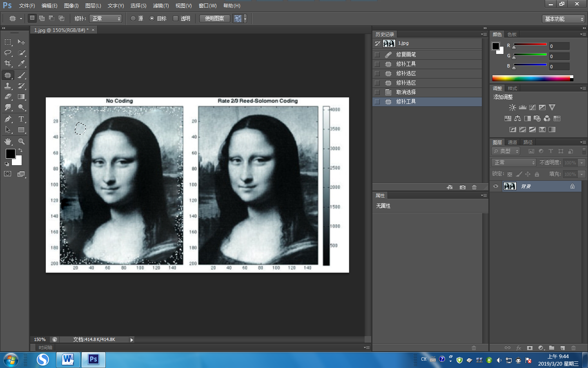Viewport: 588px width, 368px height.
Task: Open 填充 fill dropdown arrow
Action: tap(582, 174)
